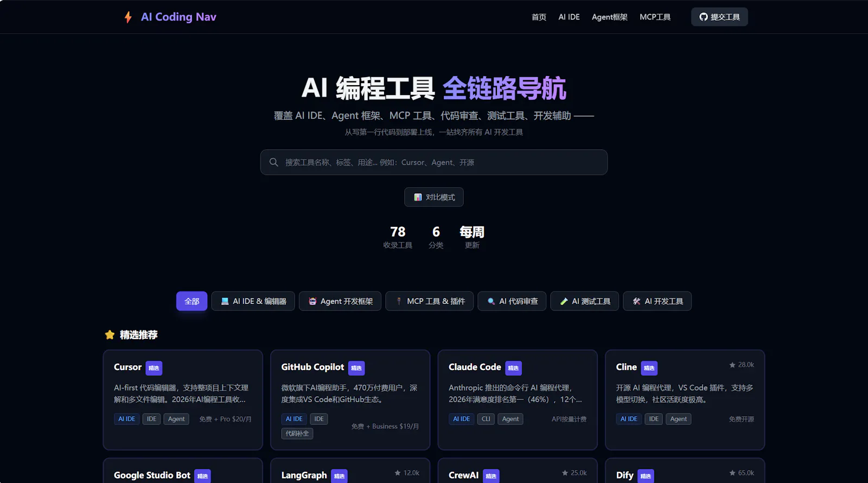Click the 免费 + Pro $20/月 price text

click(x=225, y=419)
